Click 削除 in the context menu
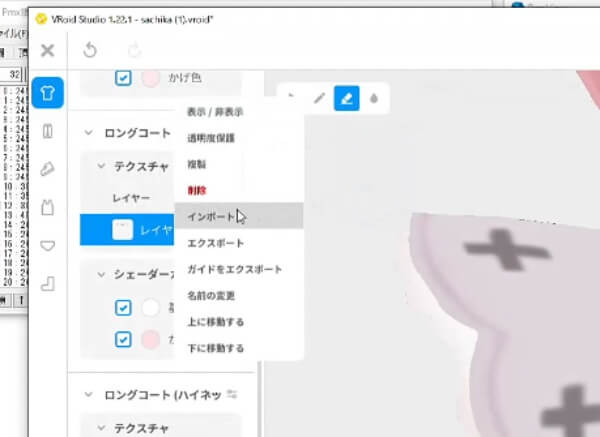The height and width of the screenshot is (437, 600). (198, 189)
